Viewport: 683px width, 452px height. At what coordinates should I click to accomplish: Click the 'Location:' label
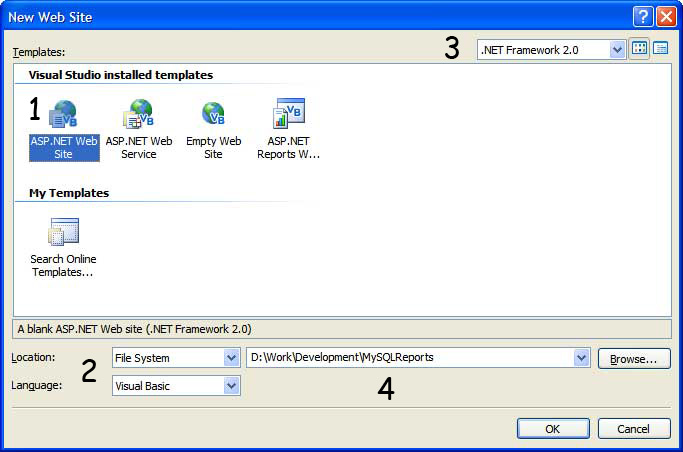coord(33,358)
